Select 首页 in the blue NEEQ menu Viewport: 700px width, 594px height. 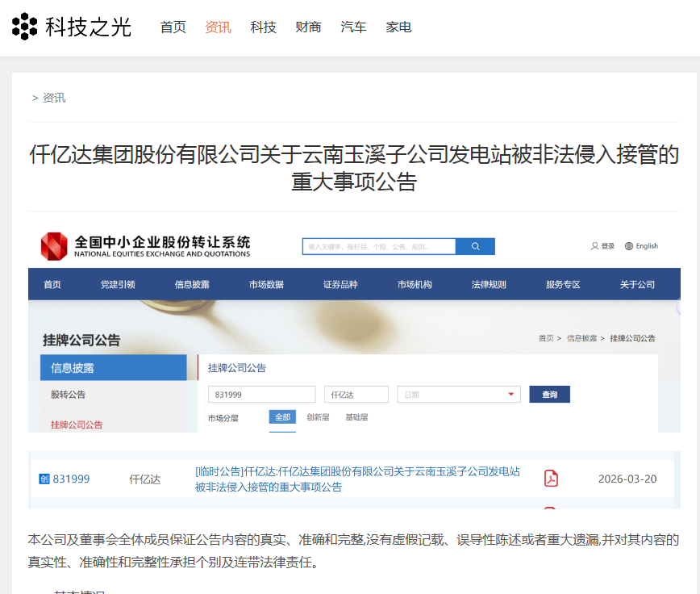pos(52,285)
